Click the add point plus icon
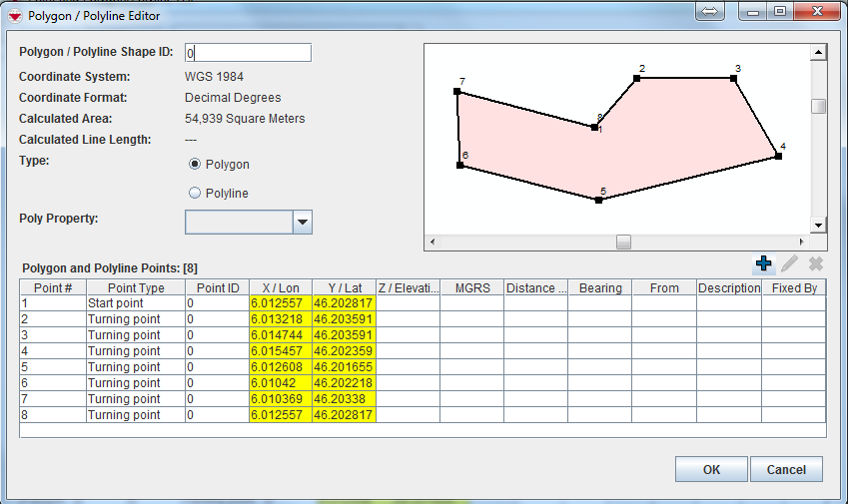 click(x=763, y=263)
